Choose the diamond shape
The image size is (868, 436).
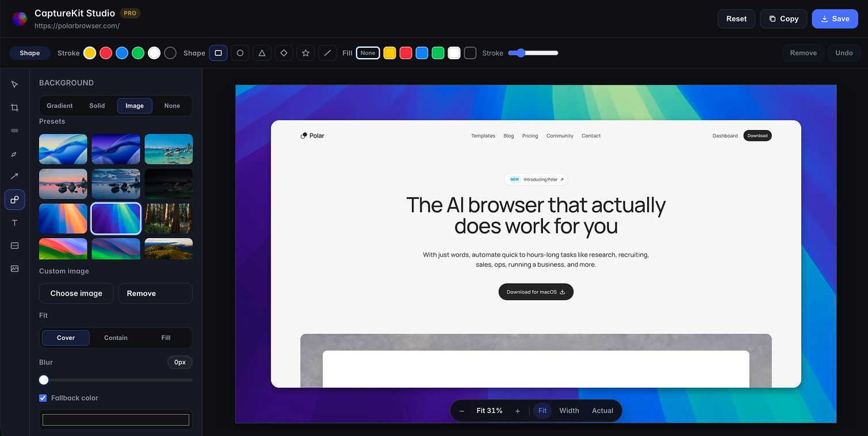click(x=284, y=53)
